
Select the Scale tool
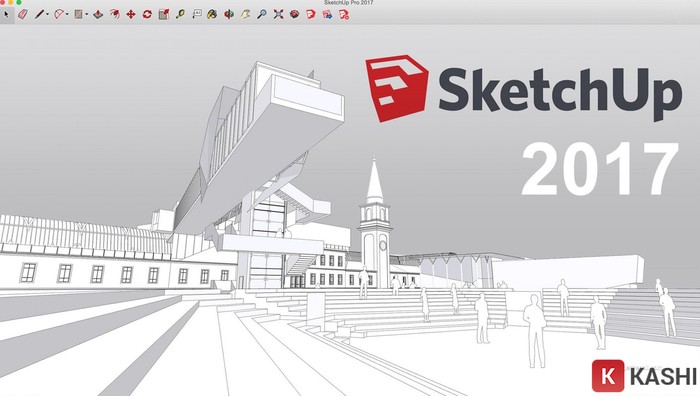(x=164, y=14)
